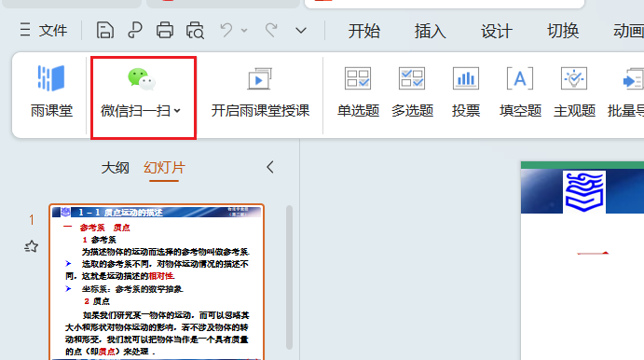Screen dimensions: 644x360
Task: Expand the quick access toolbar customization chevron
Action: click(x=301, y=31)
